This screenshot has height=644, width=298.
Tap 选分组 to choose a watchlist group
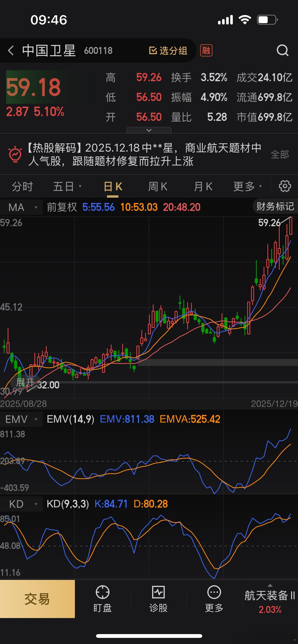pyautogui.click(x=168, y=51)
